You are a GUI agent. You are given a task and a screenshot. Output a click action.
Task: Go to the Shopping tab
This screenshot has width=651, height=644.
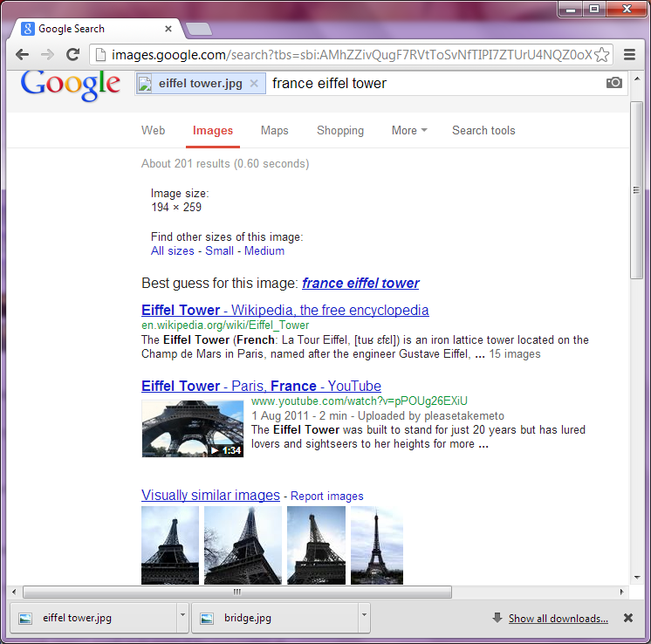point(340,130)
